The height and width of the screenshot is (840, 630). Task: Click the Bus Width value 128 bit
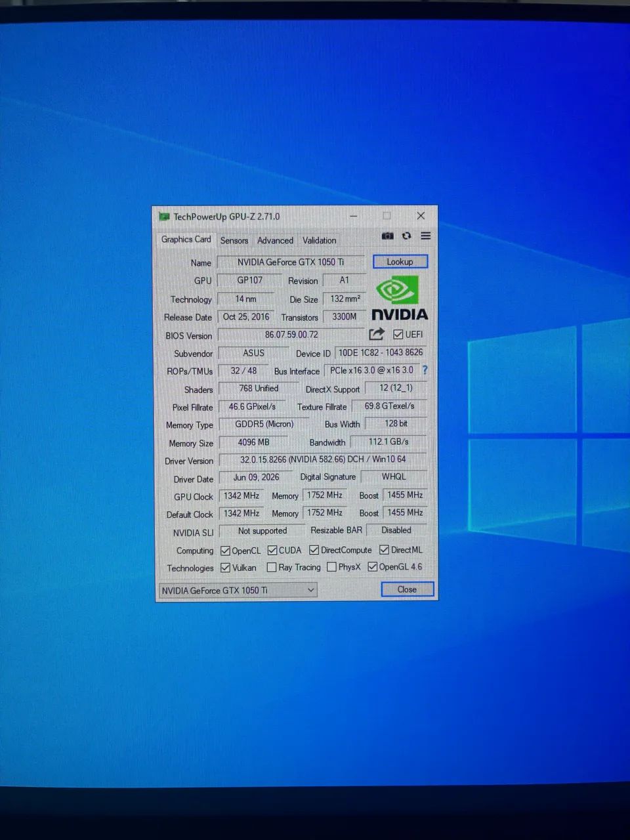(x=396, y=424)
